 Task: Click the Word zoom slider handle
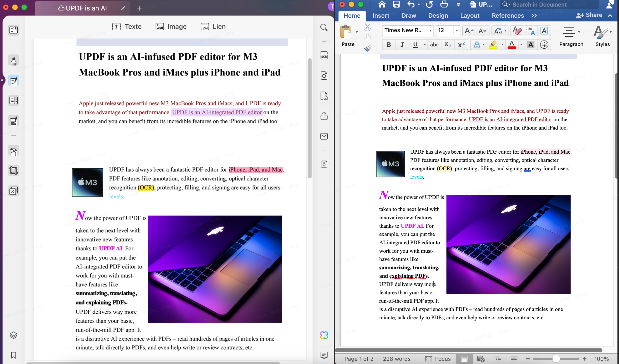click(x=556, y=359)
